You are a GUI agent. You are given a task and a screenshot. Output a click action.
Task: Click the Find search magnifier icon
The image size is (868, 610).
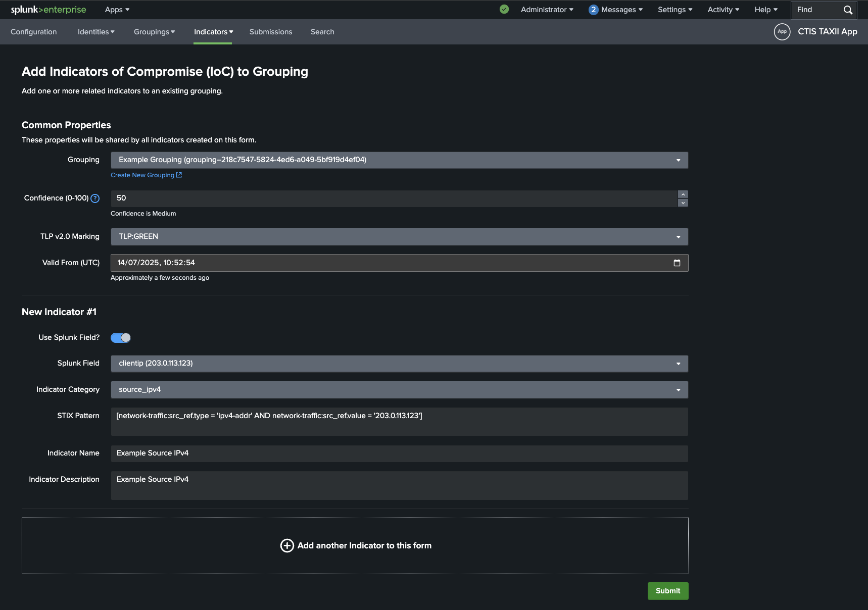click(x=848, y=10)
